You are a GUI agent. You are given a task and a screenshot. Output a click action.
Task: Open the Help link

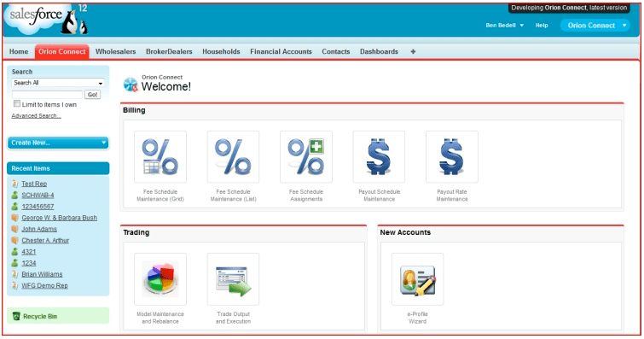542,25
